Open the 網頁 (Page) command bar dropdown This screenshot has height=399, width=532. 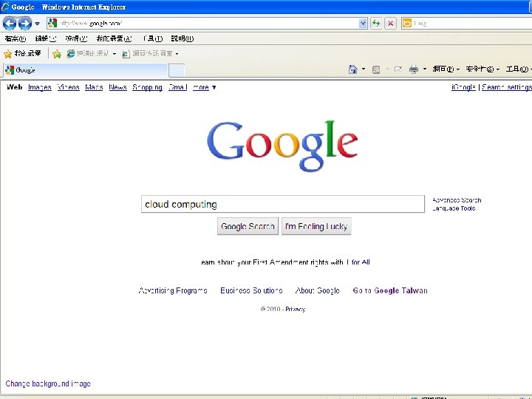point(446,69)
